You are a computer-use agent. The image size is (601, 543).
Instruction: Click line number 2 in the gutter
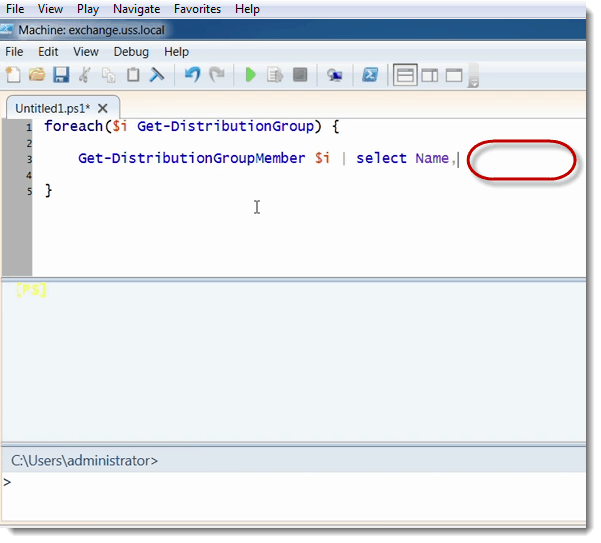[29, 143]
